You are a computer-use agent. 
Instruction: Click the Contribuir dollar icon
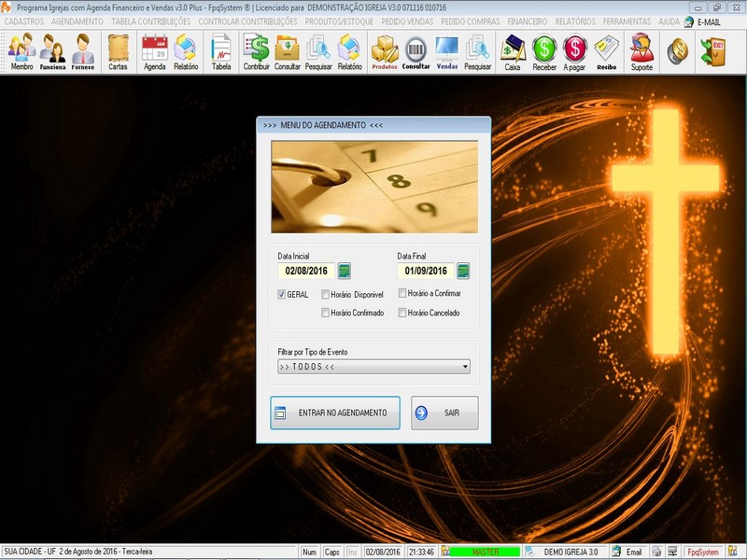point(256,52)
